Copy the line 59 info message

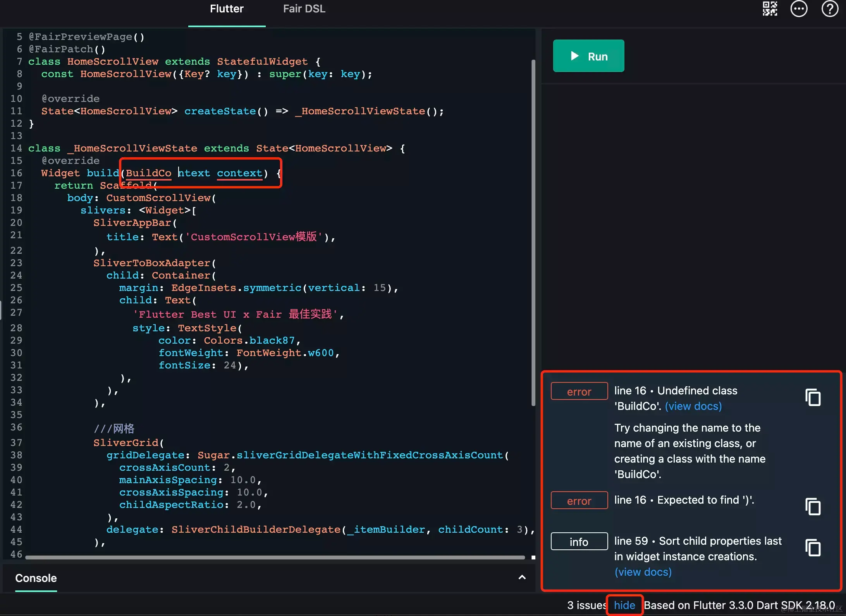[x=813, y=548]
